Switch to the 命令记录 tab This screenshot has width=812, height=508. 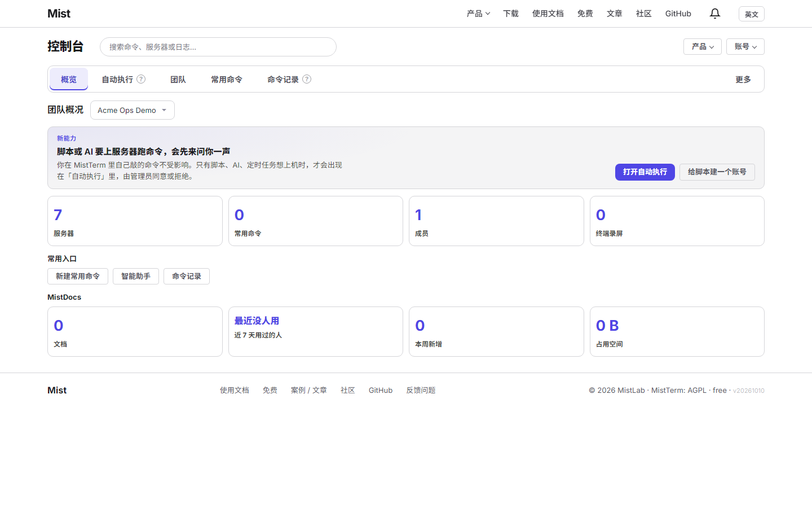tap(283, 80)
